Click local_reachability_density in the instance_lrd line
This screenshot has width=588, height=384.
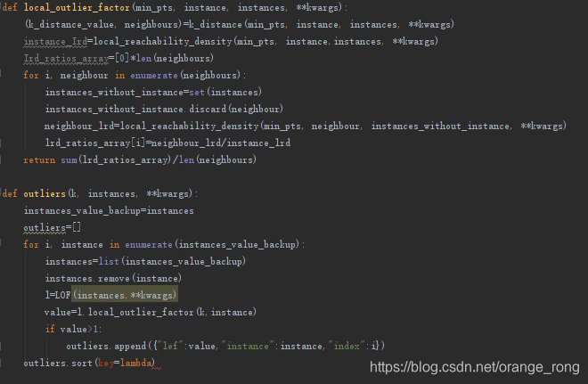pyautogui.click(x=162, y=41)
